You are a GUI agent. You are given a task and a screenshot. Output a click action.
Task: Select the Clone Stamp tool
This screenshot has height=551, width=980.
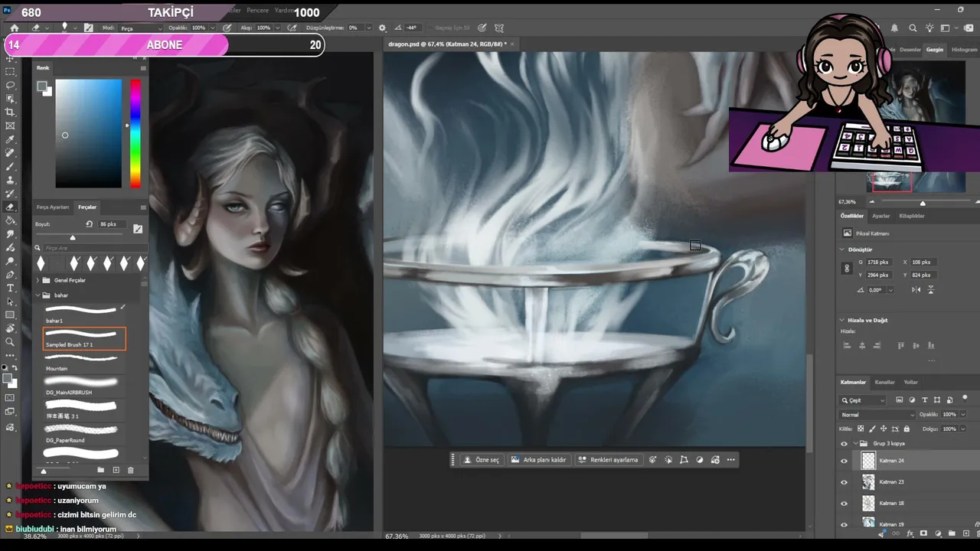point(10,180)
